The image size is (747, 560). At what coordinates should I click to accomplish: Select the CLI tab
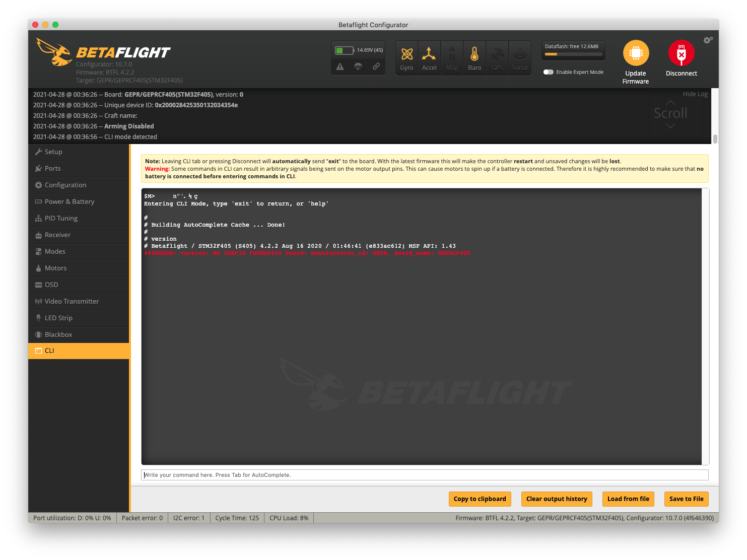tap(79, 351)
